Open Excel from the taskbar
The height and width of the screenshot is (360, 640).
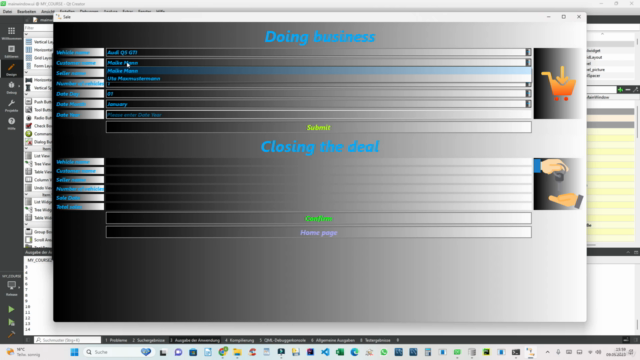coord(340,352)
